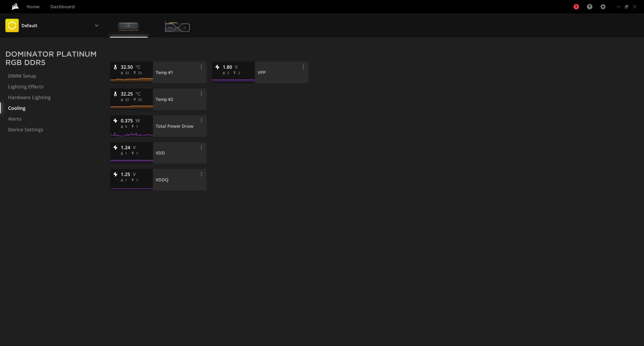Click the VDDQ sensor label

click(x=162, y=180)
